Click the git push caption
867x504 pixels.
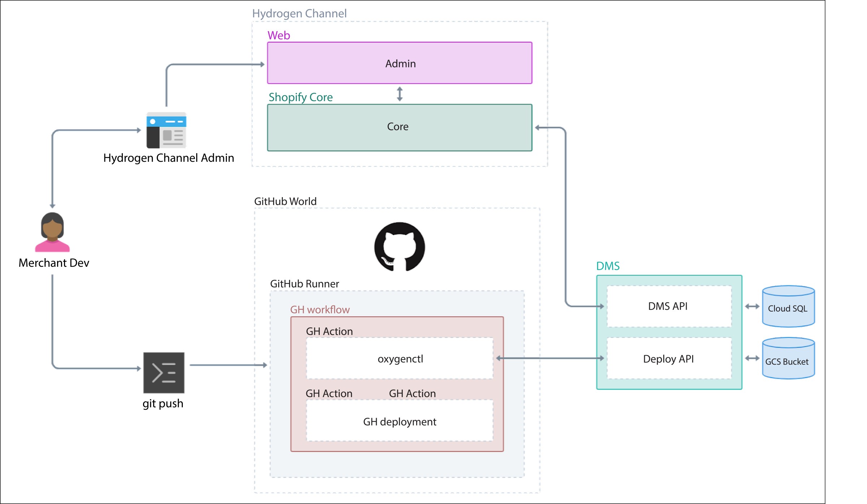click(x=163, y=404)
